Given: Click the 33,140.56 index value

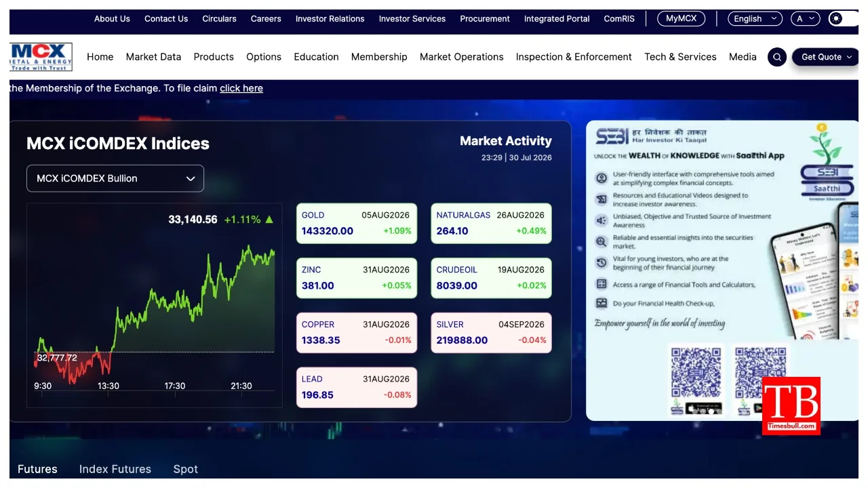Looking at the screenshot, I should (193, 220).
